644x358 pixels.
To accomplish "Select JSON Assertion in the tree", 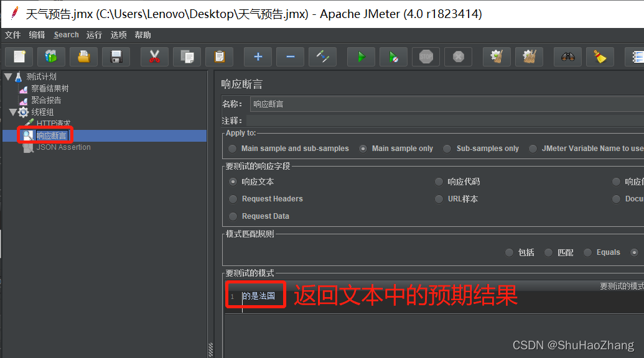I will (63, 147).
